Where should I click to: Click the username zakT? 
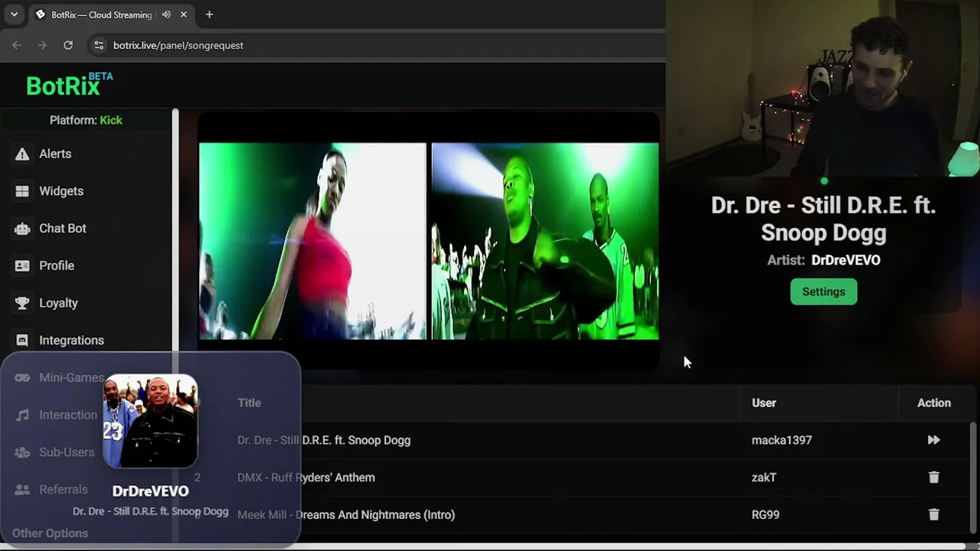[764, 478]
